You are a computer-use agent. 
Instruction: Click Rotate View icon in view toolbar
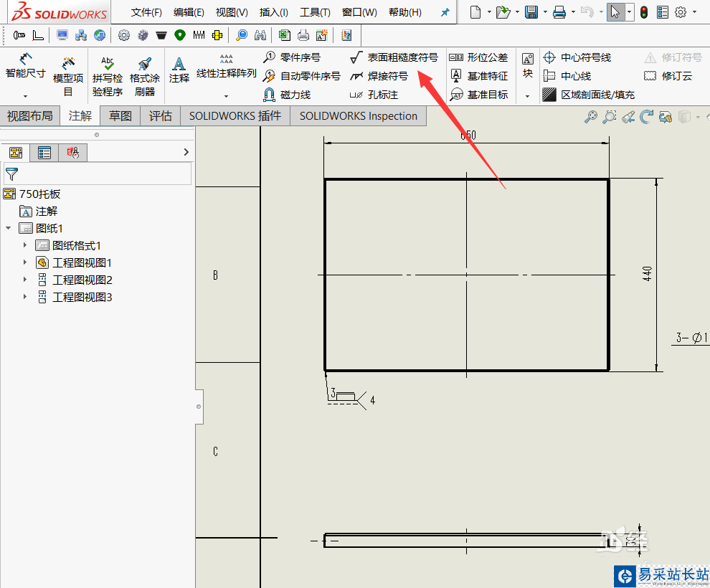click(x=646, y=117)
